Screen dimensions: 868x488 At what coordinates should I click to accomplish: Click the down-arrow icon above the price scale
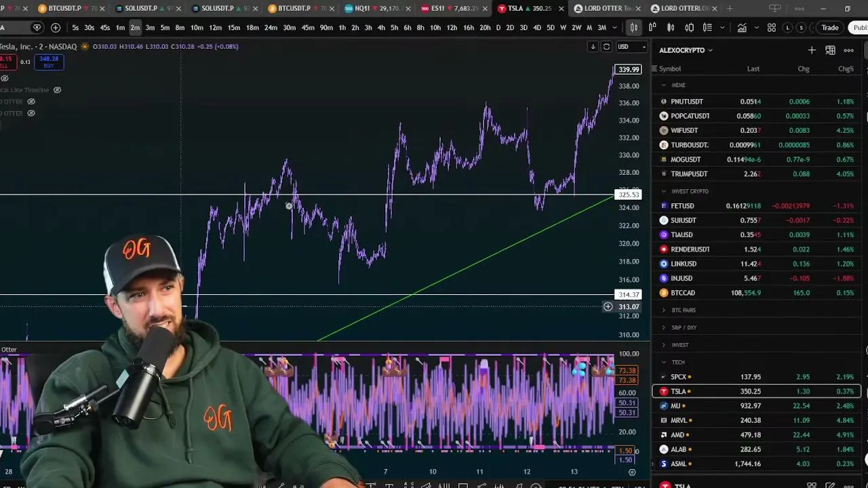(x=593, y=47)
